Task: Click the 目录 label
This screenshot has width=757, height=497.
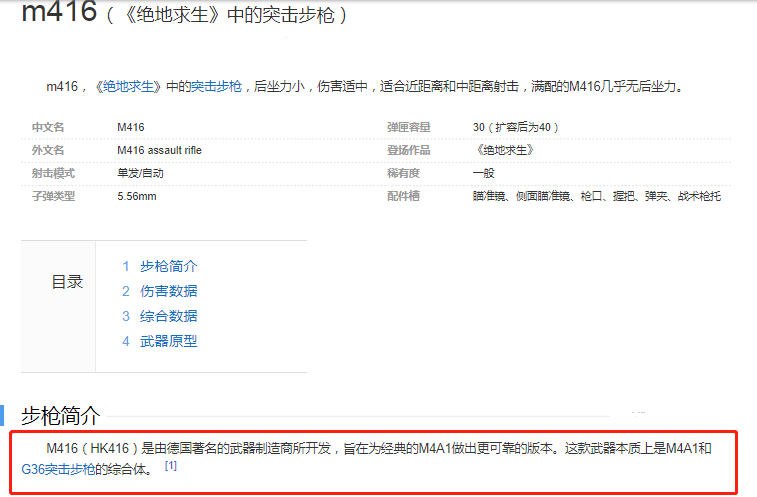Action: (x=67, y=282)
